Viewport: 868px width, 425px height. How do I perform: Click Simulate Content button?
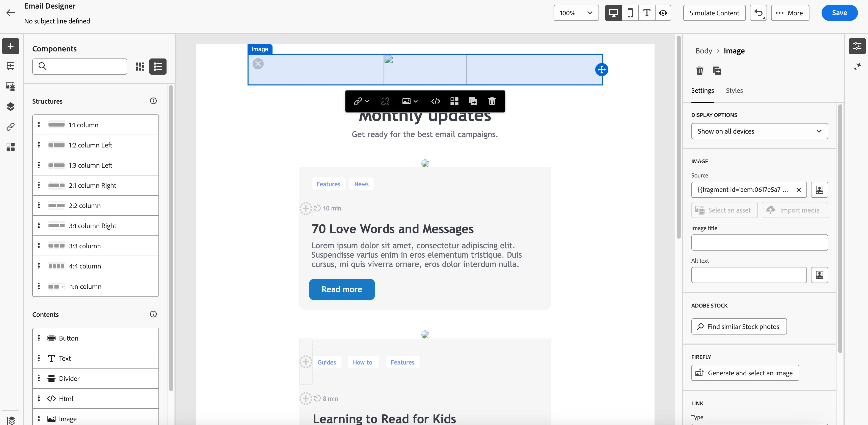(714, 13)
